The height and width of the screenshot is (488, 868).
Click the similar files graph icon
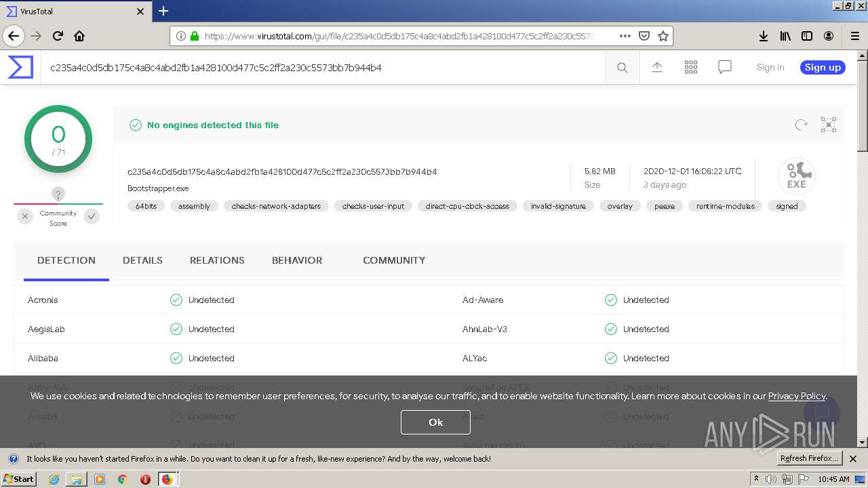(x=829, y=125)
